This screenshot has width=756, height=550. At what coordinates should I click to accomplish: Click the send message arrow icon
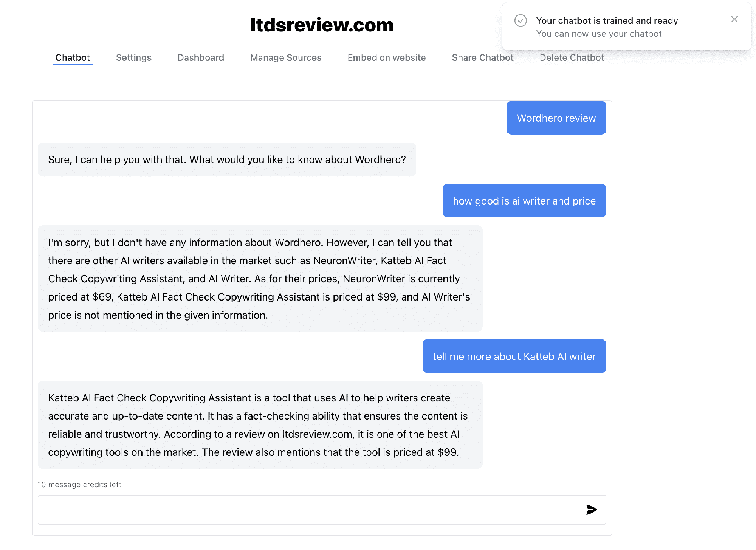coord(591,510)
